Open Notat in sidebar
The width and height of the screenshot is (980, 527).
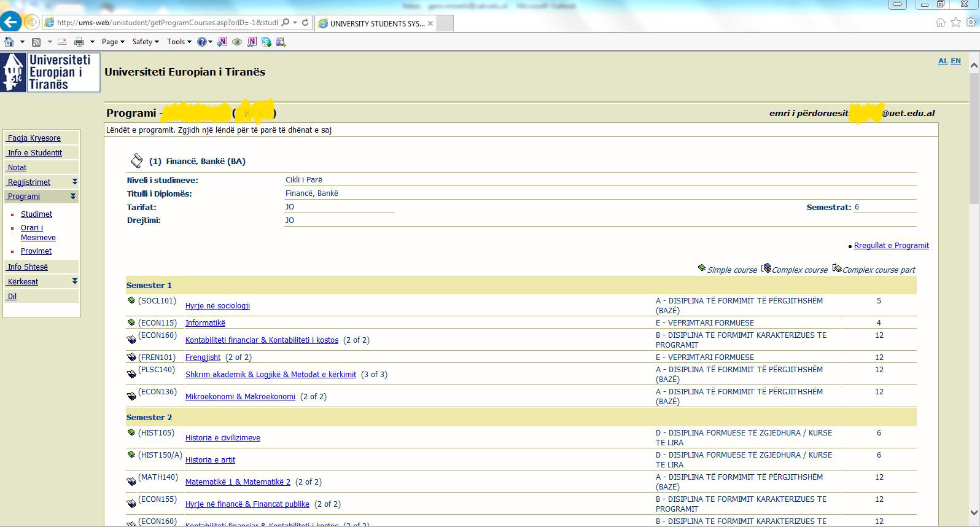[x=17, y=168]
